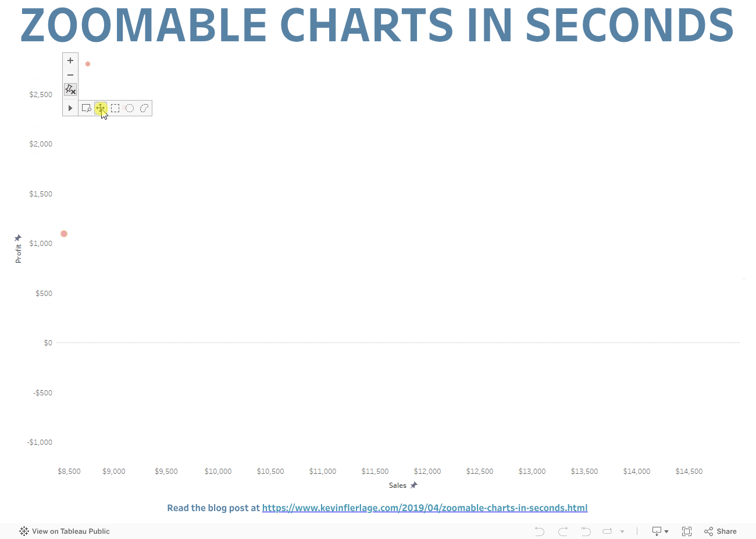Reset axes with the pin-X button
This screenshot has width=756, height=539.
70,90
